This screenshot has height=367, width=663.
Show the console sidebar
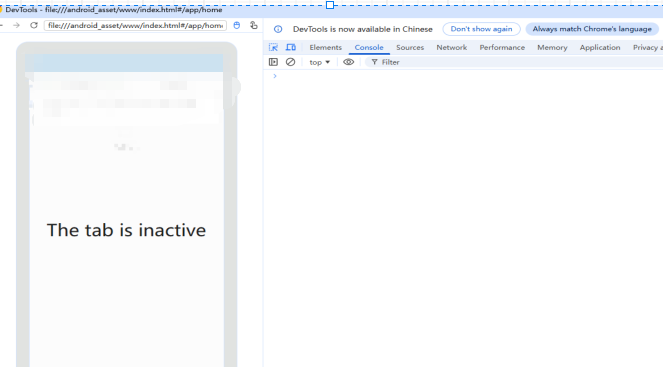[x=273, y=62]
